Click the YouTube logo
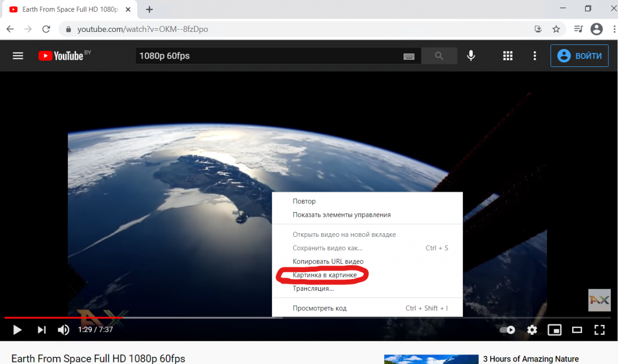 coord(62,56)
